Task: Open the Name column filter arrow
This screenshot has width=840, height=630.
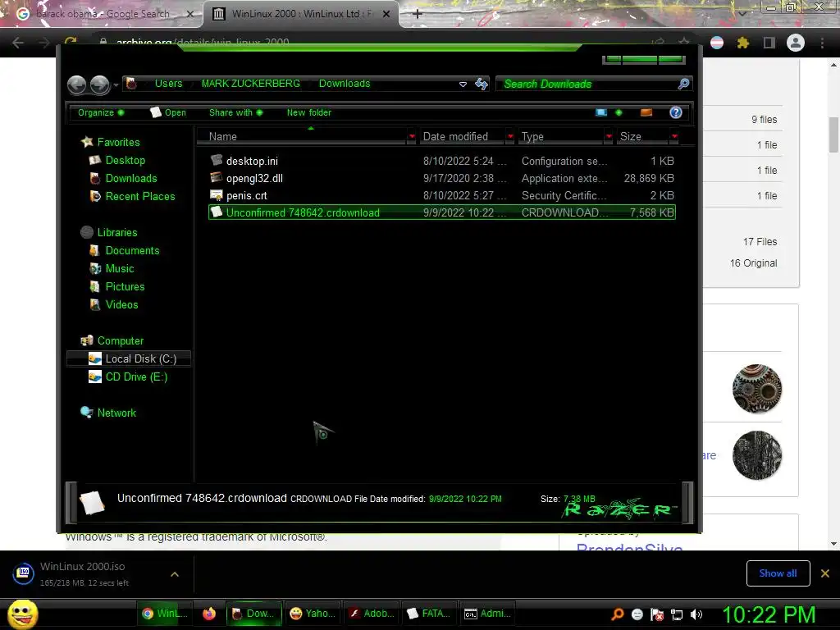Action: point(412,137)
